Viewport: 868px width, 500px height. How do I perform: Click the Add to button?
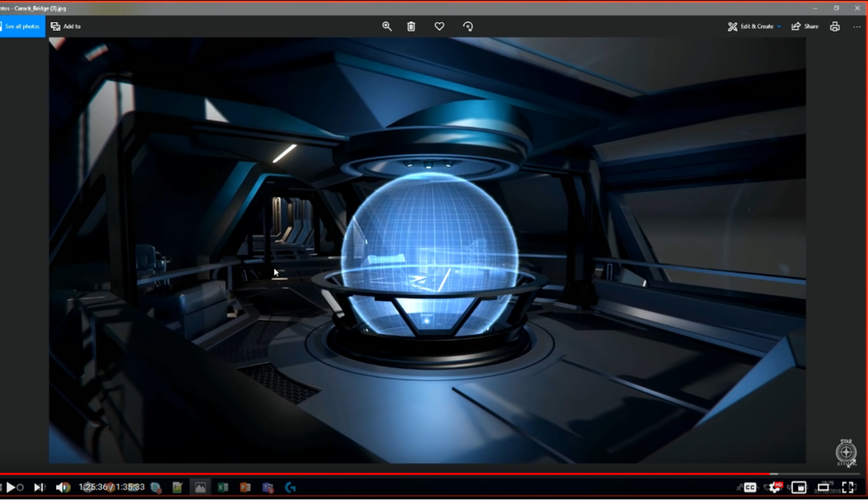point(66,26)
